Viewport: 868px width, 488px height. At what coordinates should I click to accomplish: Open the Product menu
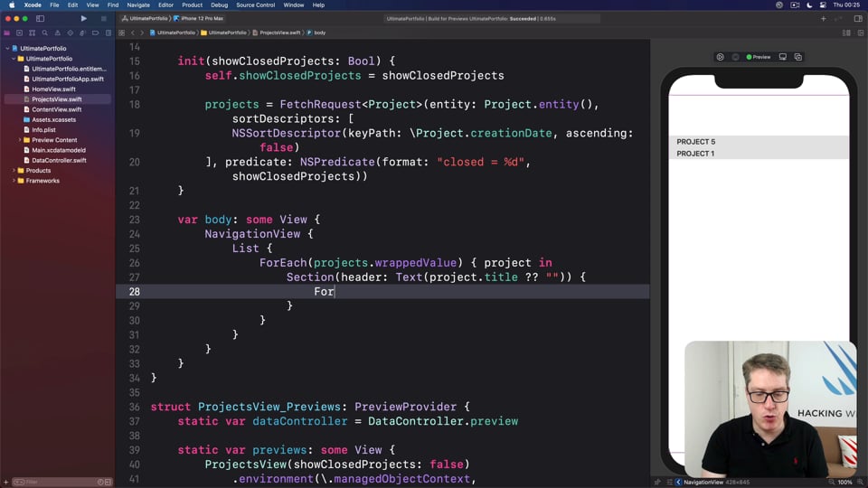(x=192, y=5)
